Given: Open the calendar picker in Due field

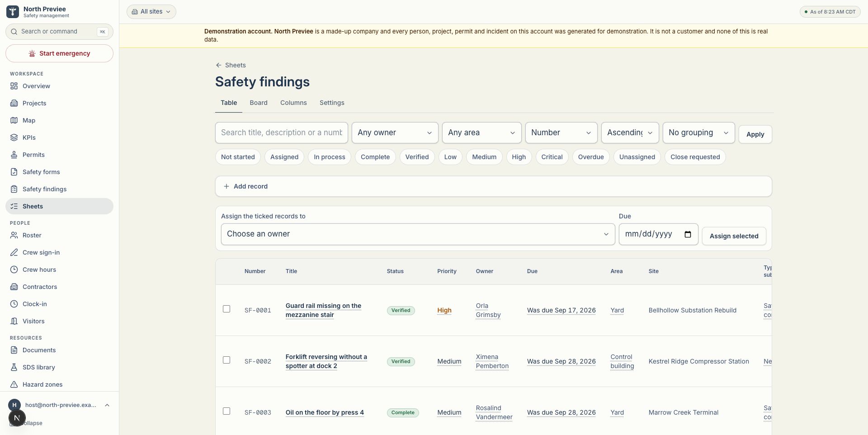Looking at the screenshot, I should [688, 234].
